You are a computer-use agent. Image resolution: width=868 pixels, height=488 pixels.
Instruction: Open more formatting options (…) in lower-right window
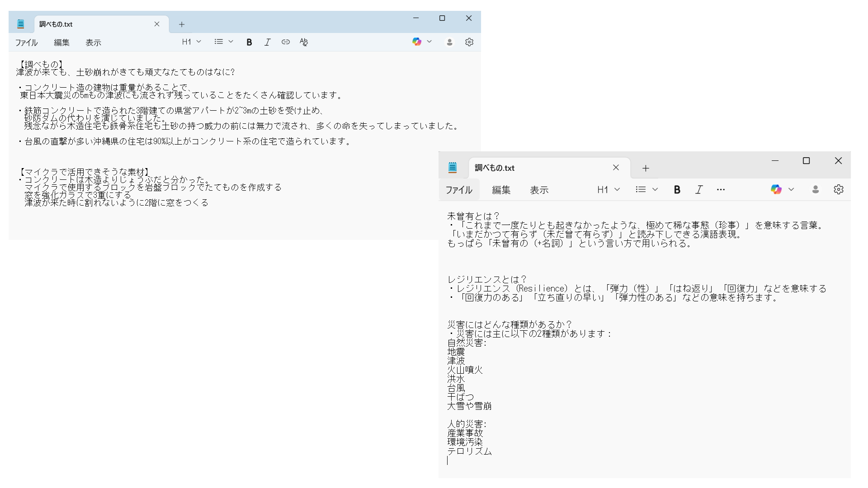click(721, 190)
